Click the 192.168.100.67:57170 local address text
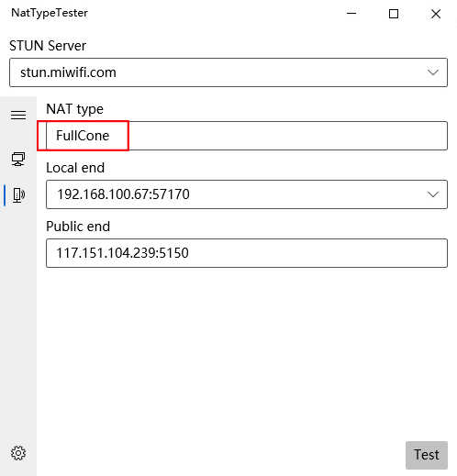 click(123, 194)
